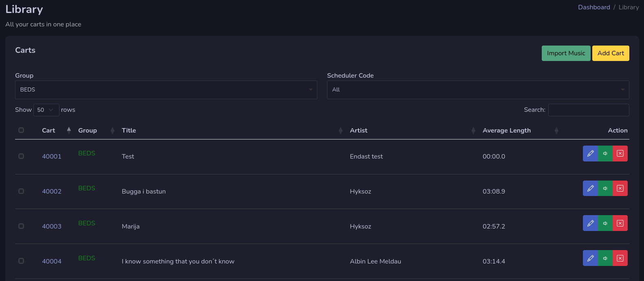Click the Library breadcrumb text
The image size is (644, 281).
(x=629, y=7)
